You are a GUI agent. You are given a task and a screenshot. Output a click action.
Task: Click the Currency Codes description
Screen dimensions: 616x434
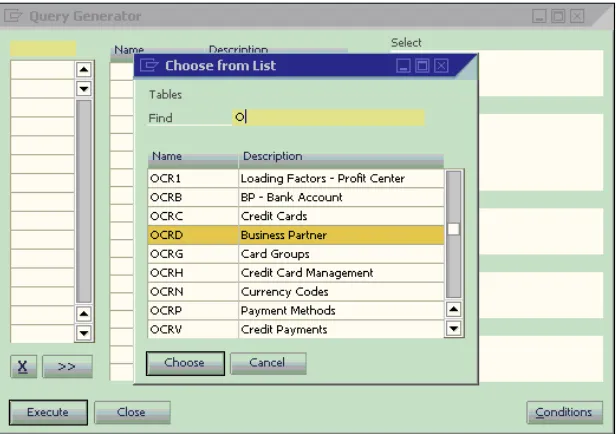[284, 292]
